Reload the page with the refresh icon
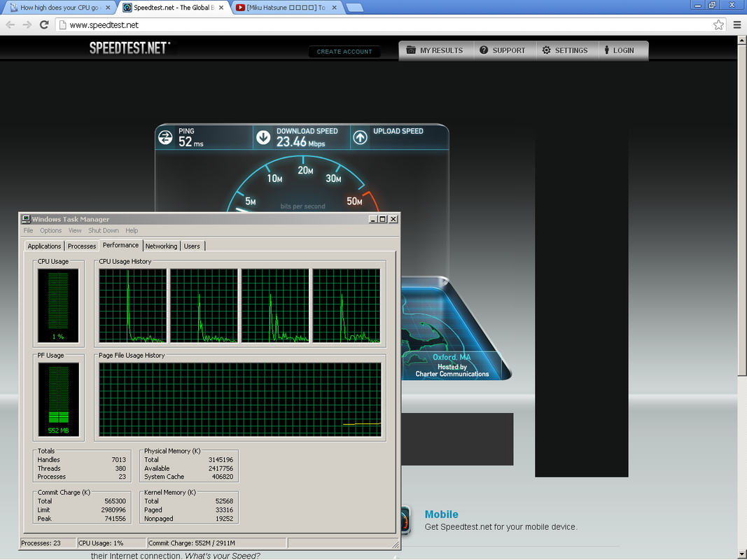 tap(44, 24)
